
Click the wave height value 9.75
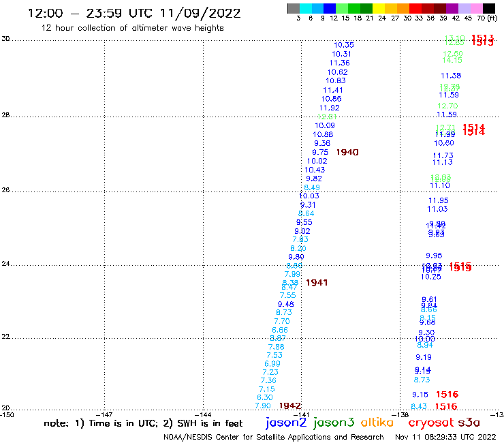[x=320, y=152]
